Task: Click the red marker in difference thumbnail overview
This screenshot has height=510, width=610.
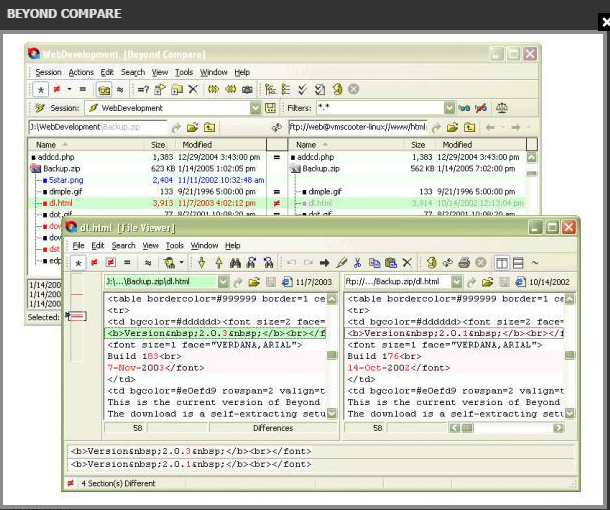Action: 77,295
